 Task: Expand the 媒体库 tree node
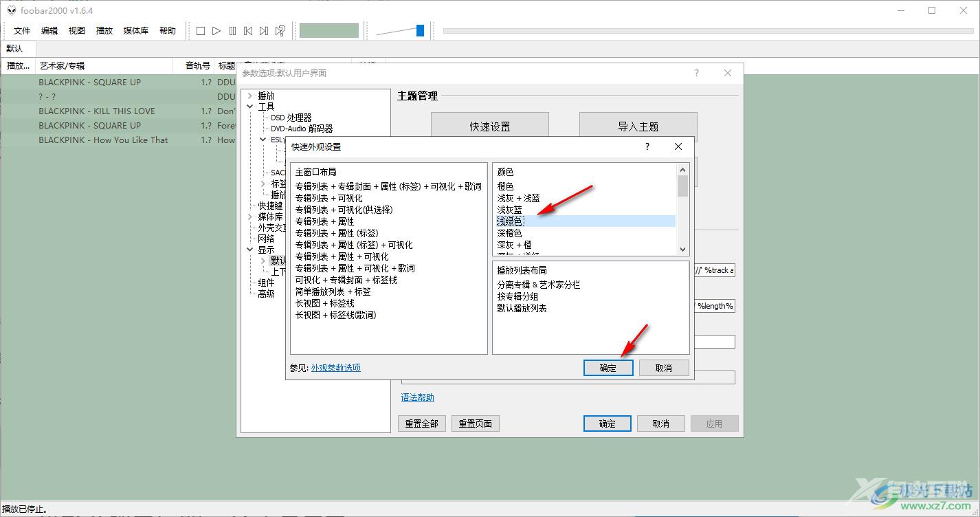(x=249, y=217)
